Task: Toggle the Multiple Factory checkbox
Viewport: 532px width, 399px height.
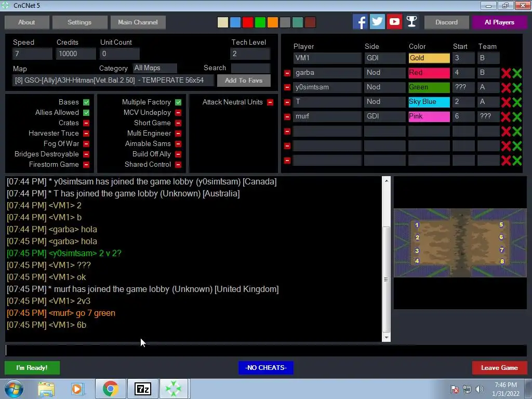Action: coord(178,102)
